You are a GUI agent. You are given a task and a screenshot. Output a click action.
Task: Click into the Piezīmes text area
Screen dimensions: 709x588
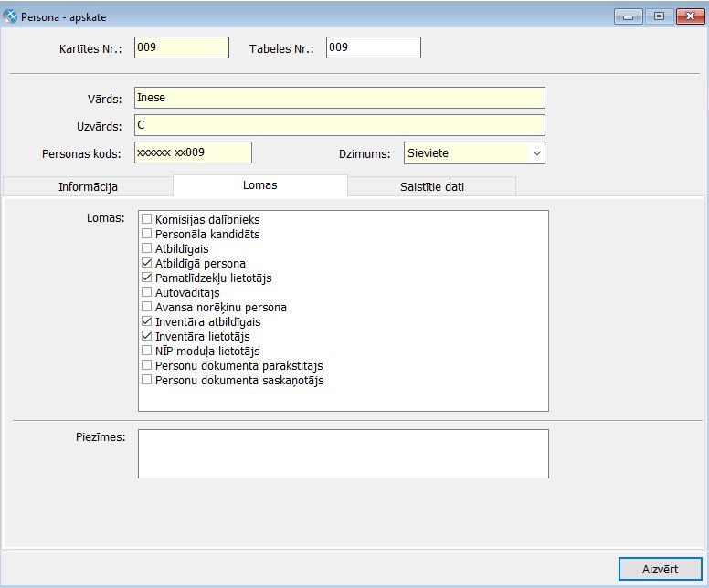coord(343,454)
